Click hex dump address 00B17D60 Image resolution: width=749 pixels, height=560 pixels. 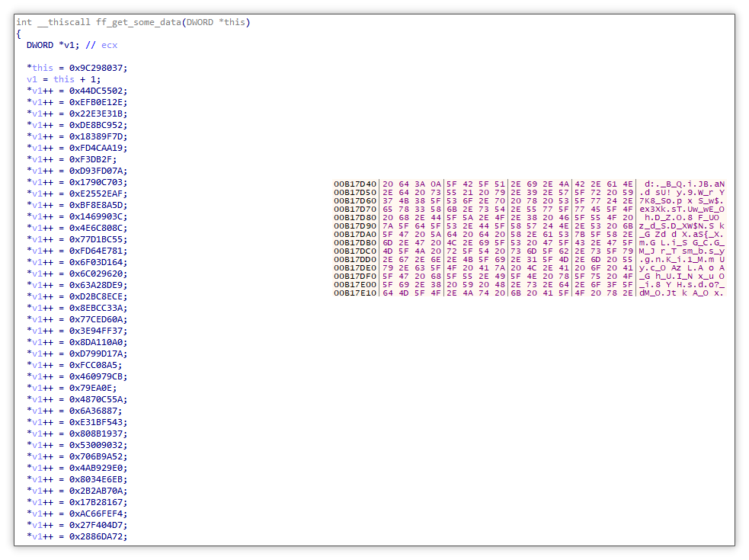coord(355,200)
